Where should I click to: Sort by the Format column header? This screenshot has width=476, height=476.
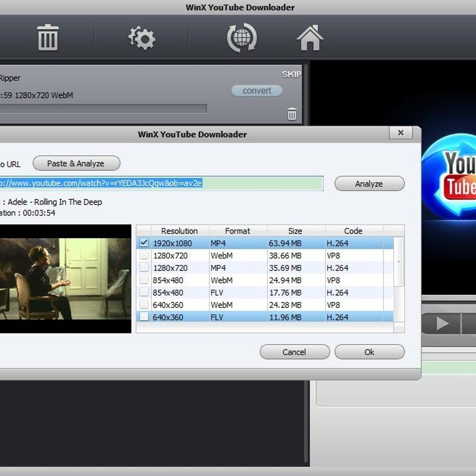238,231
